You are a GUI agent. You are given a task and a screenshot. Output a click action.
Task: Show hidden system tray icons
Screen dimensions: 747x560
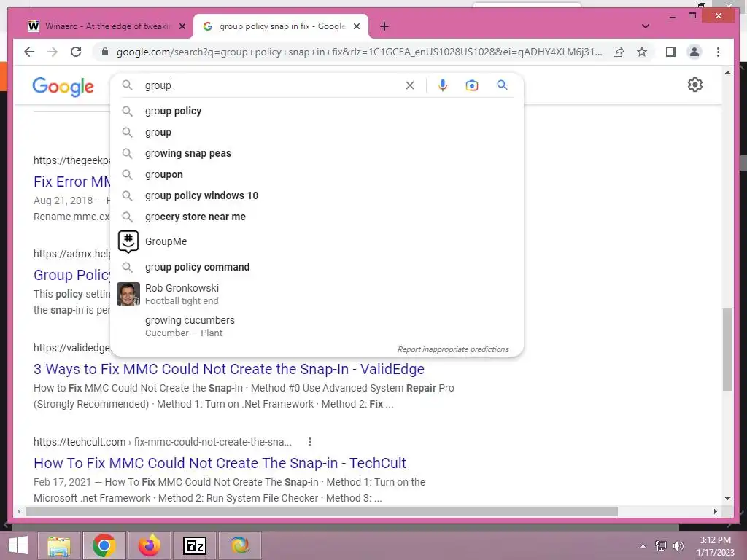tap(643, 545)
